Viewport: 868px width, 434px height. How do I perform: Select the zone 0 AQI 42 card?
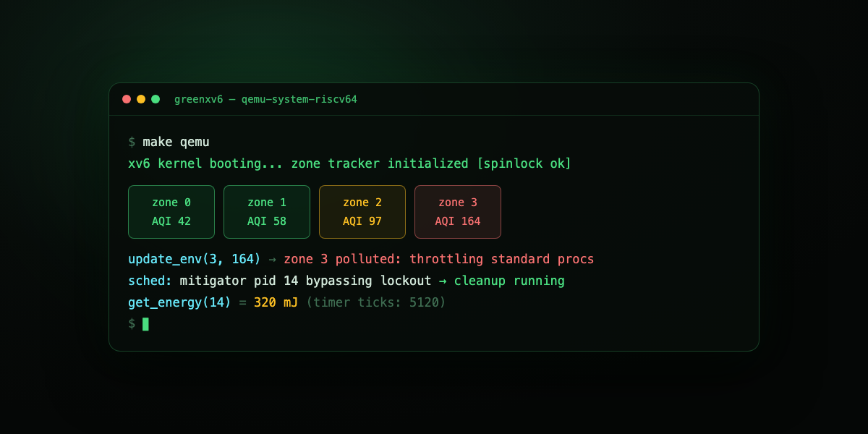coord(171,212)
